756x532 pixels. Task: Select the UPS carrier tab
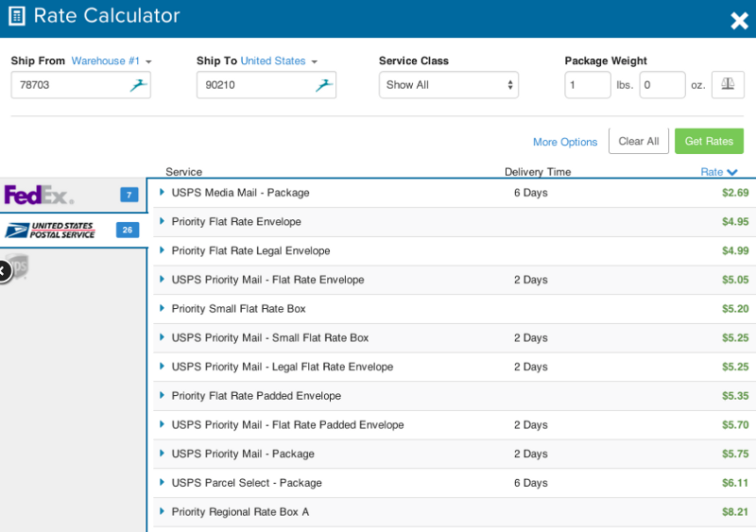point(19,266)
